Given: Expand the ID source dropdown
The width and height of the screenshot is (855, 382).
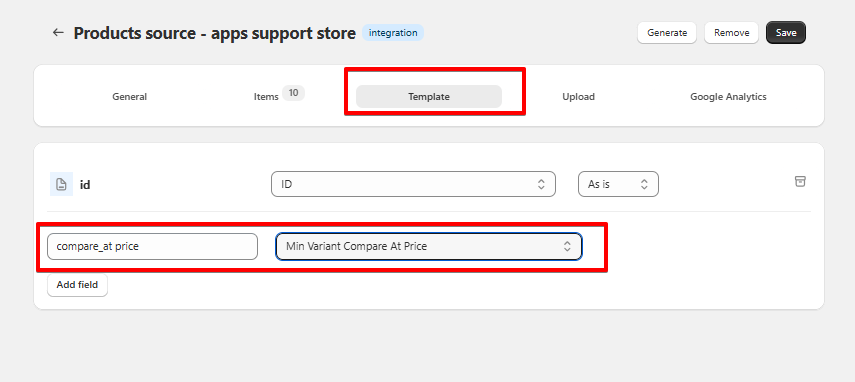Looking at the screenshot, I should click(413, 184).
